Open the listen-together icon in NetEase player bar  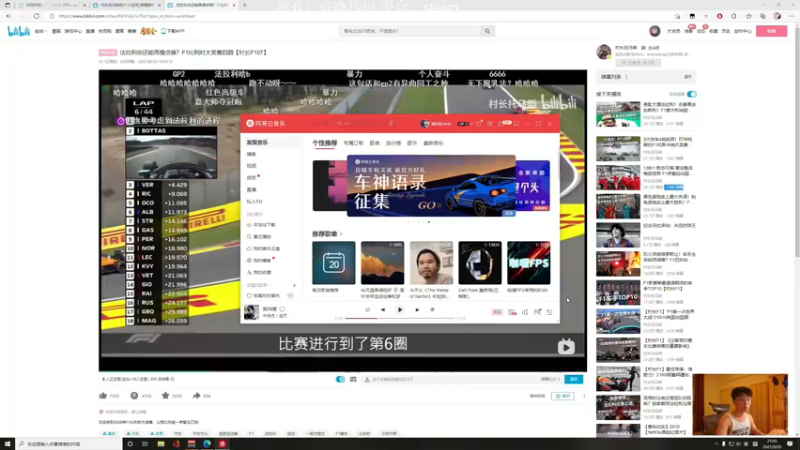[537, 312]
